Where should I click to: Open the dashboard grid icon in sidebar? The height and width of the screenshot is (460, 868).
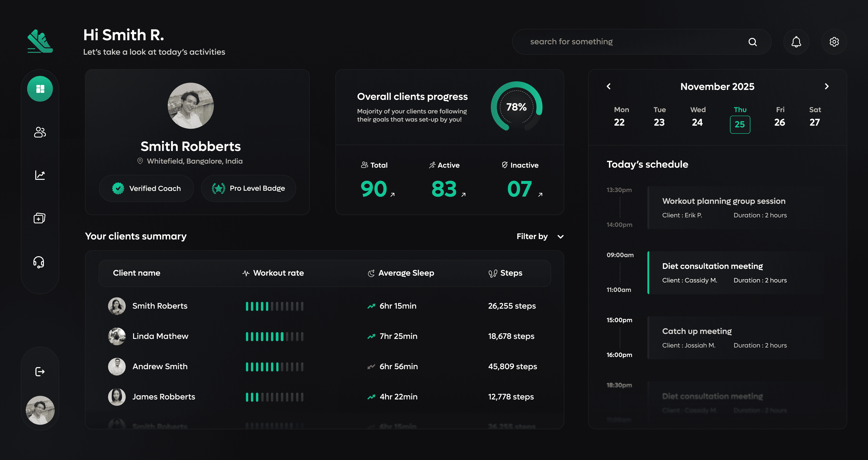[40, 89]
